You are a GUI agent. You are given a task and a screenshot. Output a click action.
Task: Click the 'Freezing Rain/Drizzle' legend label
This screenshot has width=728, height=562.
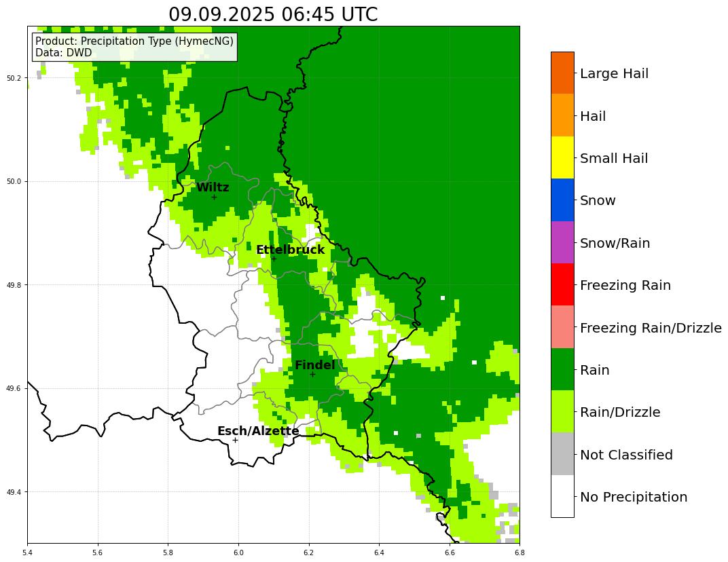click(x=651, y=328)
